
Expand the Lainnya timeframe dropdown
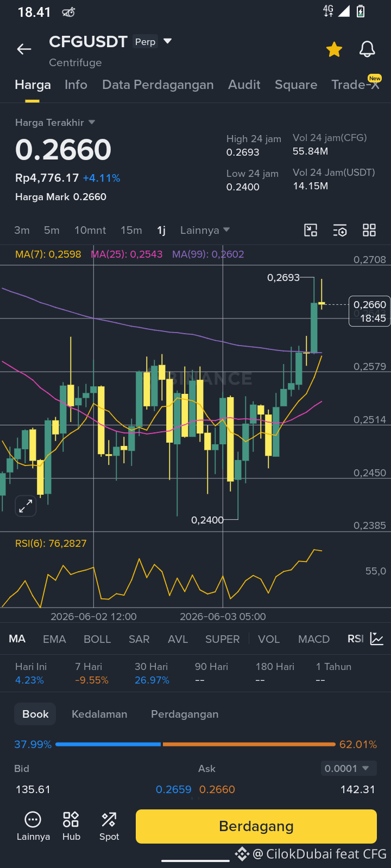coord(205,230)
